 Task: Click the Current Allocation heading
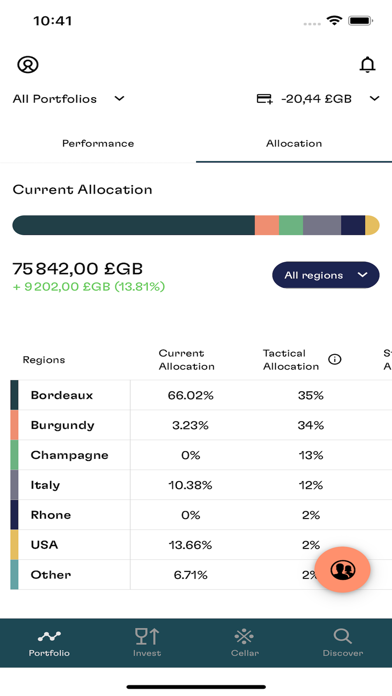[82, 190]
